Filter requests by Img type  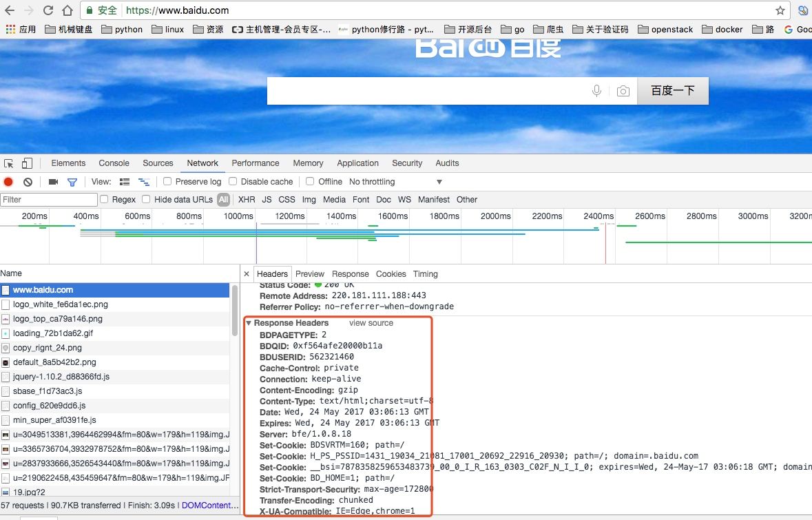coord(309,200)
